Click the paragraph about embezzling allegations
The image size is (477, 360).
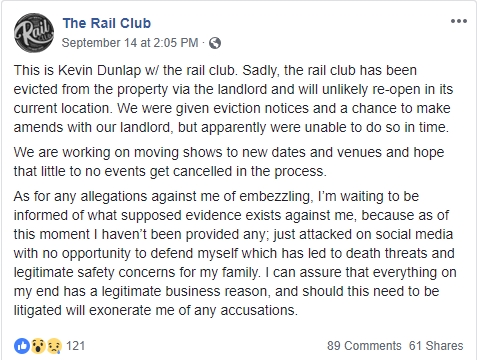point(235,253)
